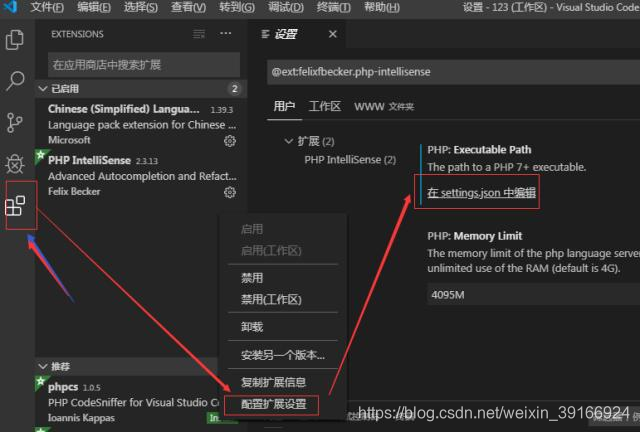Collapse the 已启用 extensions section

(43, 89)
